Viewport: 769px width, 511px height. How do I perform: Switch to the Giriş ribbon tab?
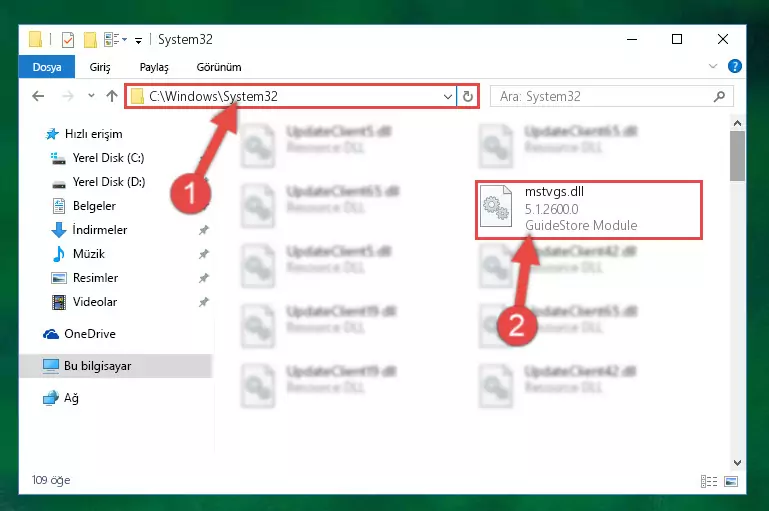coord(100,67)
